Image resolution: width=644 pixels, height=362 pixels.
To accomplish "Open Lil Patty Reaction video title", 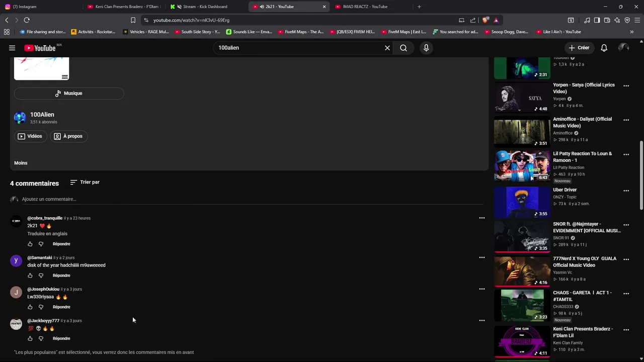I will [583, 157].
